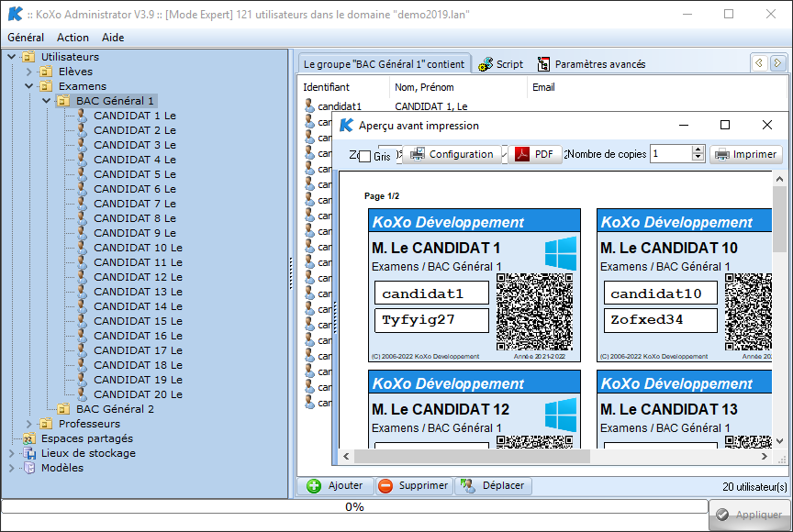793x532 pixels.
Task: Open the Général menu
Action: tap(26, 38)
